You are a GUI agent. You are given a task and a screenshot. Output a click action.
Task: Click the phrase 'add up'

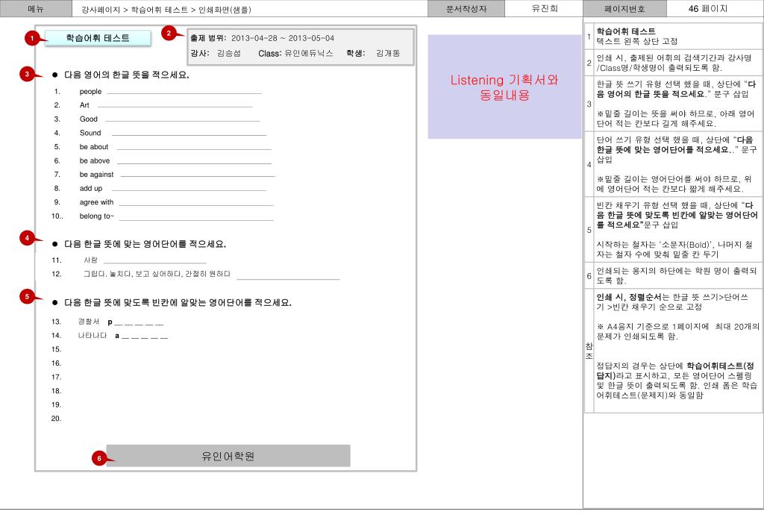91,189
